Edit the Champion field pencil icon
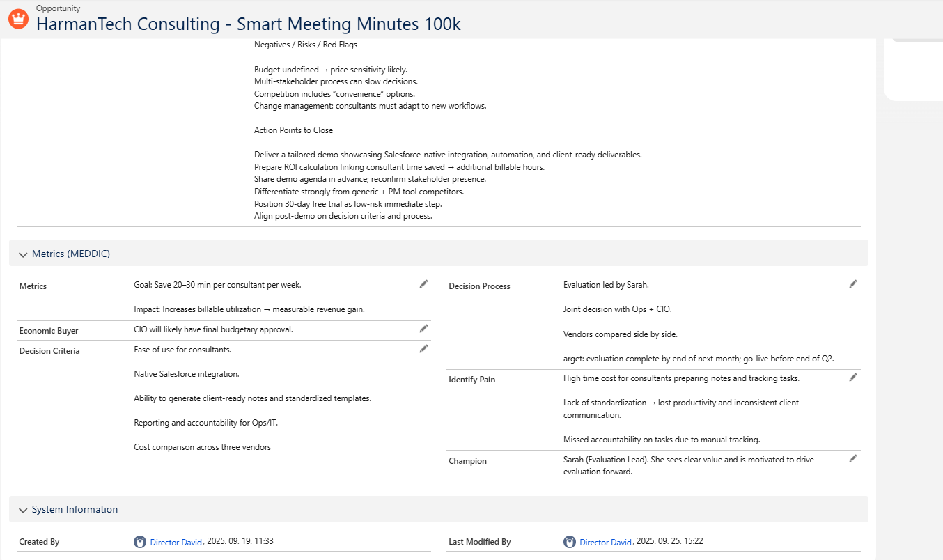Viewport: 943px width, 560px height. (x=853, y=459)
